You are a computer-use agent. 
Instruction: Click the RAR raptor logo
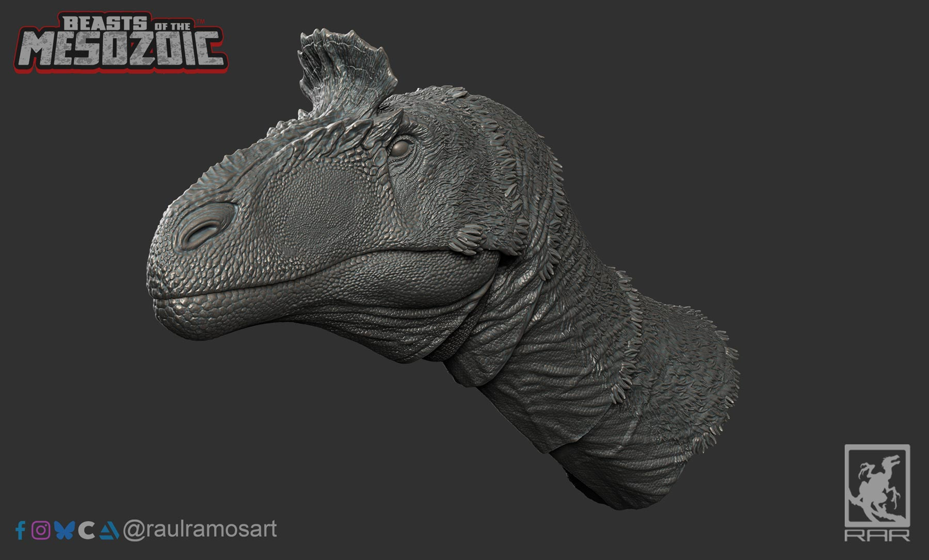coord(877,492)
